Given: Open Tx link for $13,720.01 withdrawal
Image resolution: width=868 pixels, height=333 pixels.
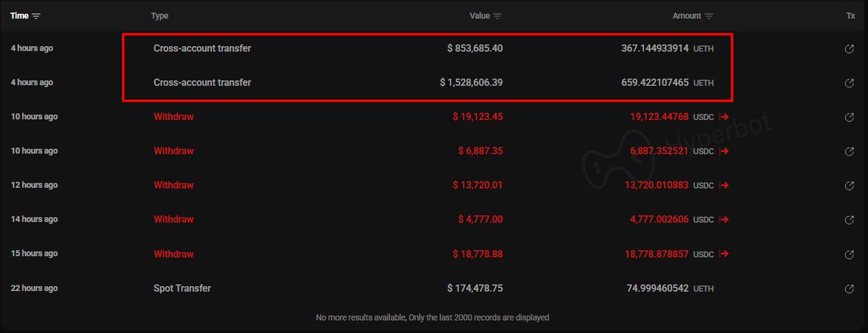Looking at the screenshot, I should [850, 186].
